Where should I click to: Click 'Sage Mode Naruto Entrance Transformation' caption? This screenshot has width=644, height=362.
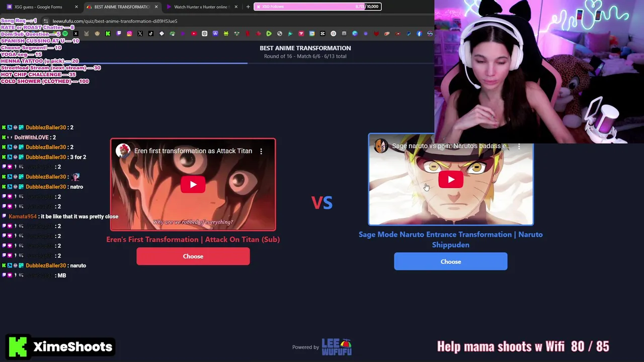[451, 239]
